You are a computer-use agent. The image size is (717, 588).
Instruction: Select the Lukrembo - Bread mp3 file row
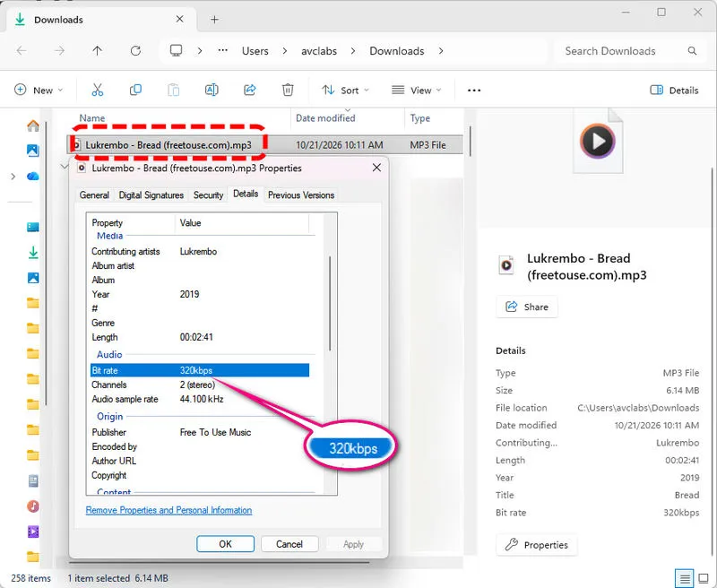[265, 145]
